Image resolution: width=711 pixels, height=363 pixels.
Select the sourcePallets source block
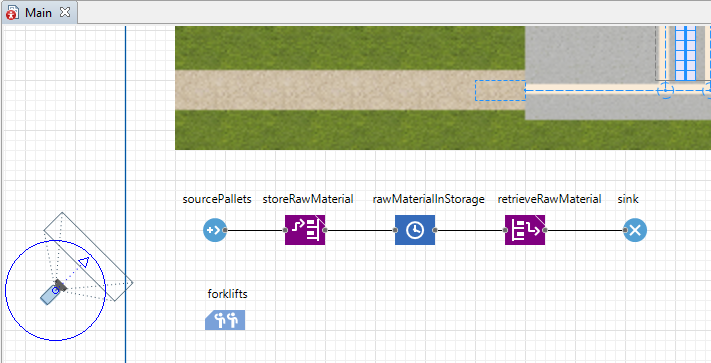(x=214, y=230)
